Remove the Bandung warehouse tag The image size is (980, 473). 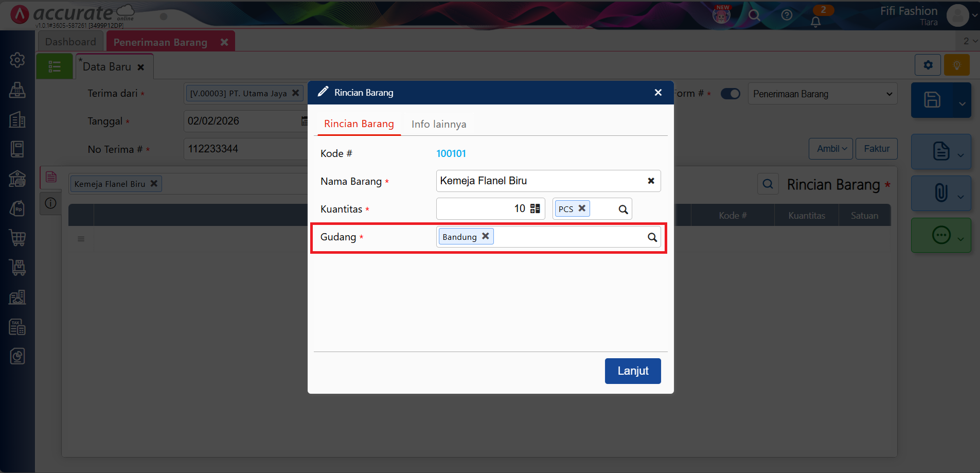pyautogui.click(x=485, y=236)
